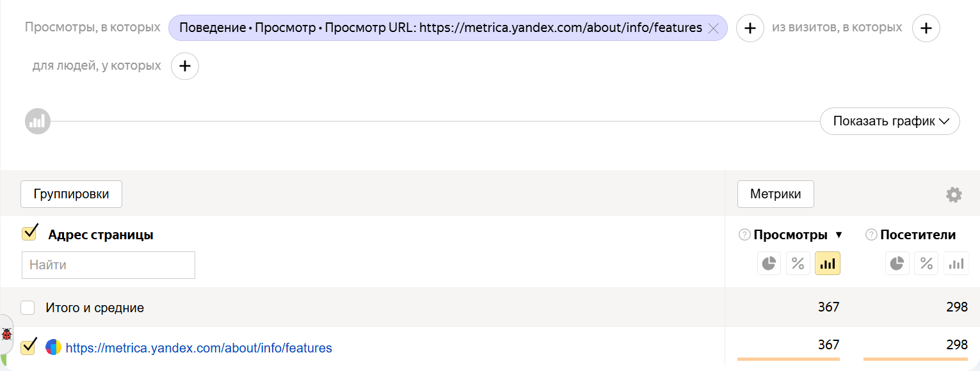Open the Метрики button
This screenshot has width=980, height=371.
click(x=775, y=194)
